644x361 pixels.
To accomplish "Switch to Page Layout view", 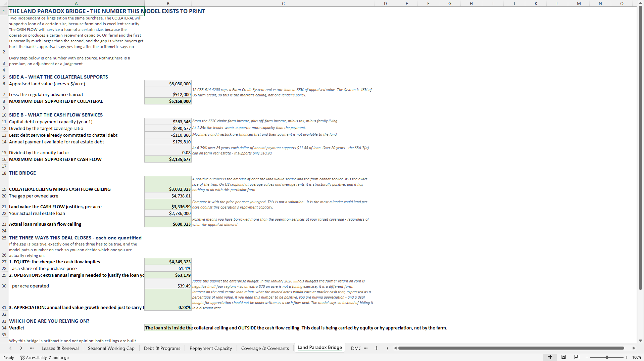I will coord(563,357).
